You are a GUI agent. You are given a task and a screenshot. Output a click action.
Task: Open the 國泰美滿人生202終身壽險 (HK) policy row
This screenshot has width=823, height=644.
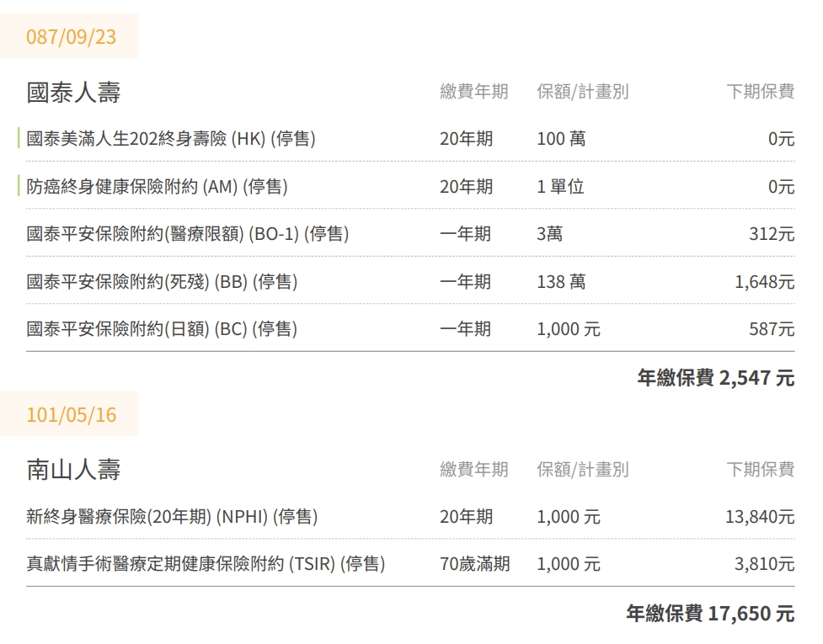tap(410, 139)
